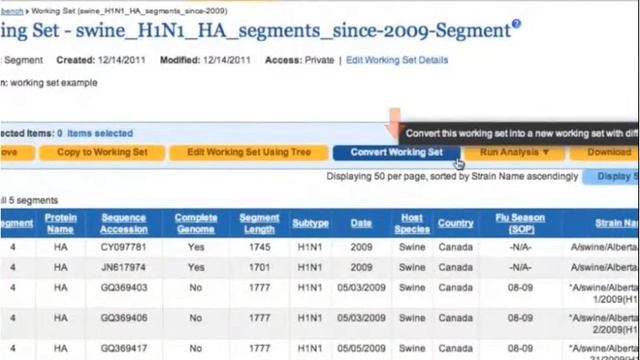Select accession cell GQ369417

click(x=124, y=349)
